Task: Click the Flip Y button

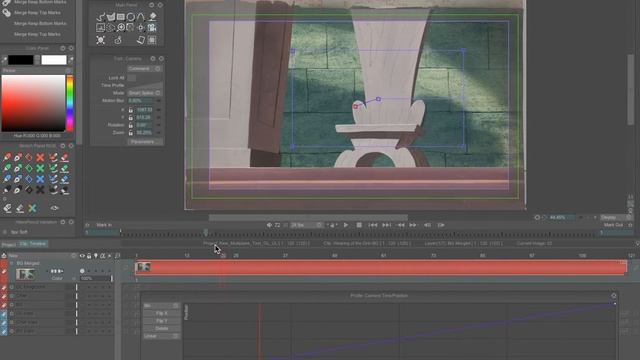Action: click(161, 321)
